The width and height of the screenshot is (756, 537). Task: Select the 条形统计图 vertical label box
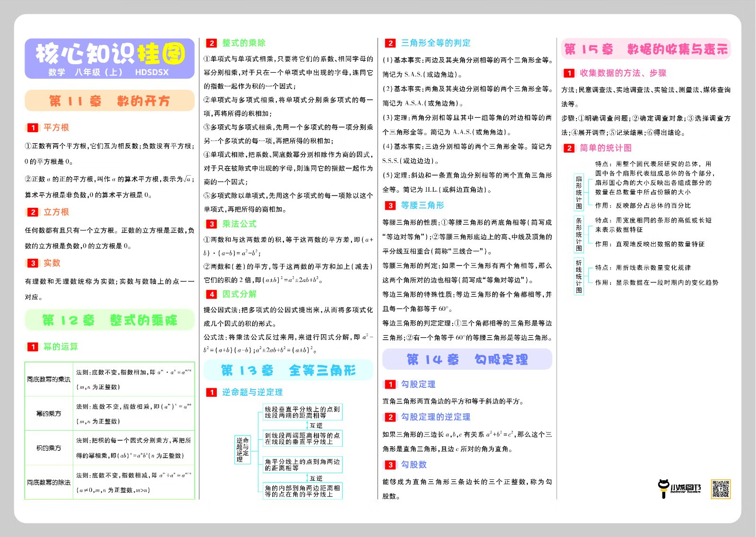[579, 234]
